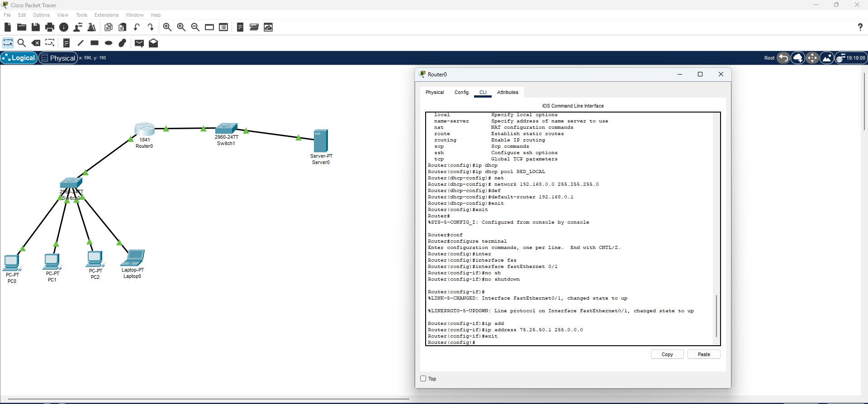Click the stacked devices toolbar icon
Image resolution: width=868 pixels, height=404 pixels.
(x=254, y=27)
